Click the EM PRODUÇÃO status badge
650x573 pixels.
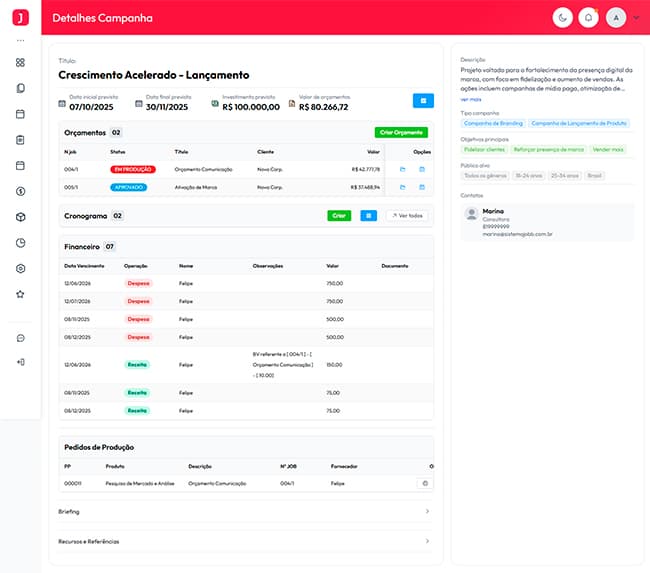[x=133, y=169]
